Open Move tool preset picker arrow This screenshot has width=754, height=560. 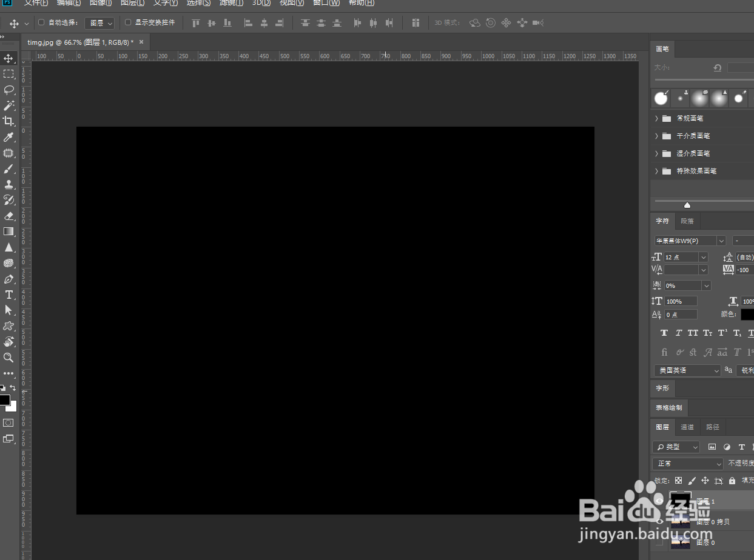tap(27, 24)
